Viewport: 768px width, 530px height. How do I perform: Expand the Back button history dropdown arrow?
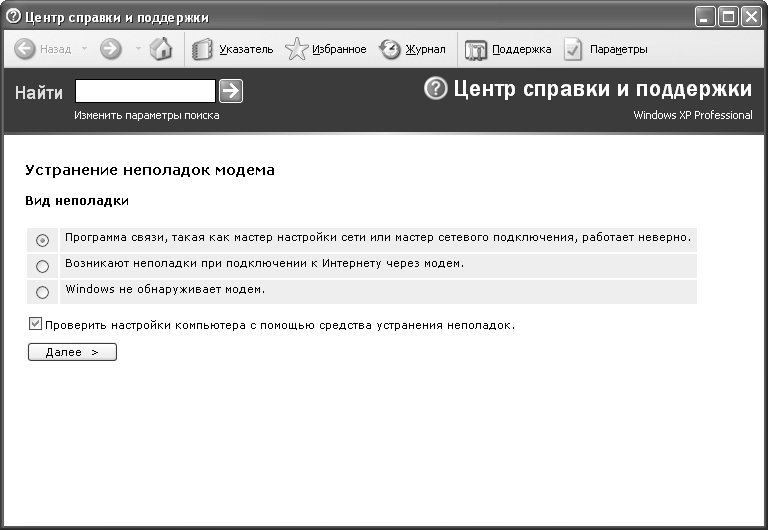tap(84, 49)
